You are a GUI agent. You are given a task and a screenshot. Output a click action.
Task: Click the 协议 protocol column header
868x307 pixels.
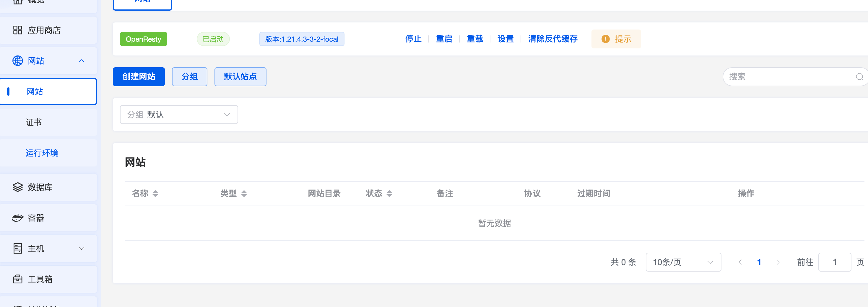[532, 194]
